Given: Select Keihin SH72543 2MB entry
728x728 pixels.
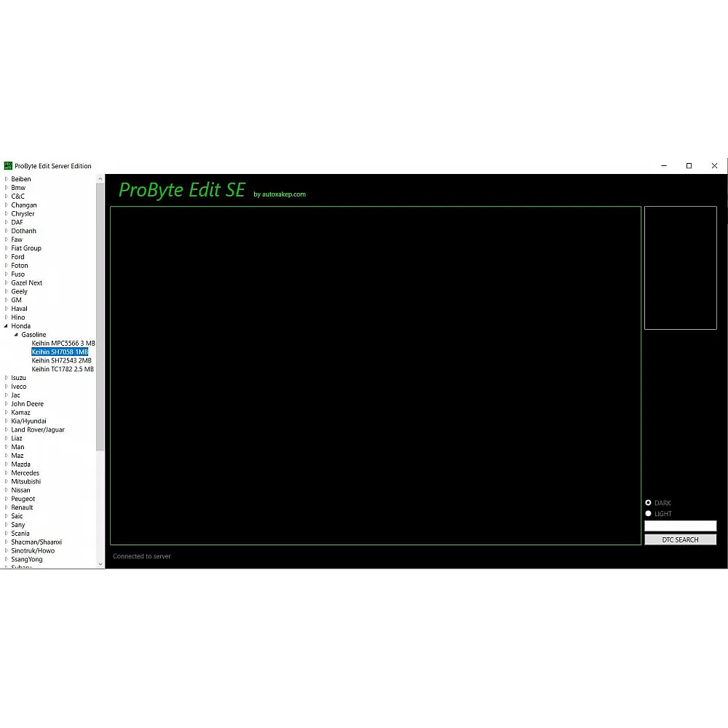Looking at the screenshot, I should tap(61, 360).
